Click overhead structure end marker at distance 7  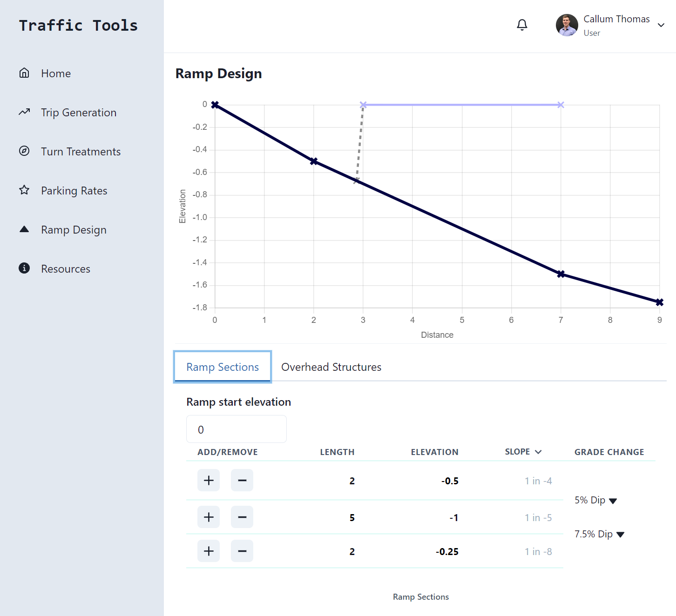click(x=561, y=105)
